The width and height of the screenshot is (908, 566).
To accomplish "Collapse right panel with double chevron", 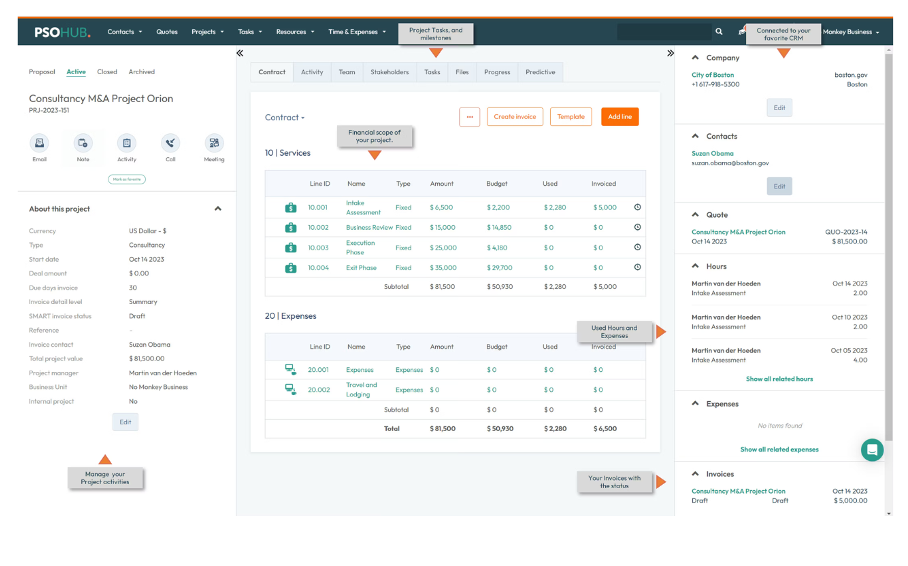I will click(670, 53).
